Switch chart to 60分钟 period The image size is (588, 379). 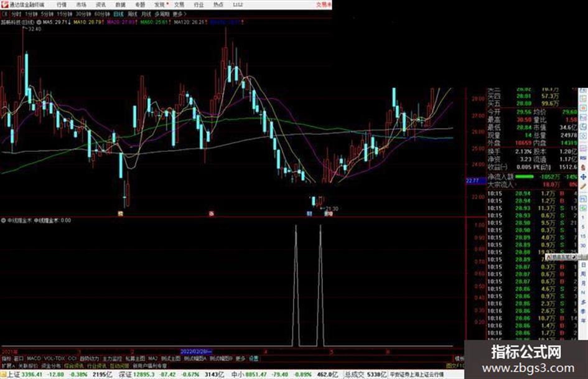click(102, 14)
